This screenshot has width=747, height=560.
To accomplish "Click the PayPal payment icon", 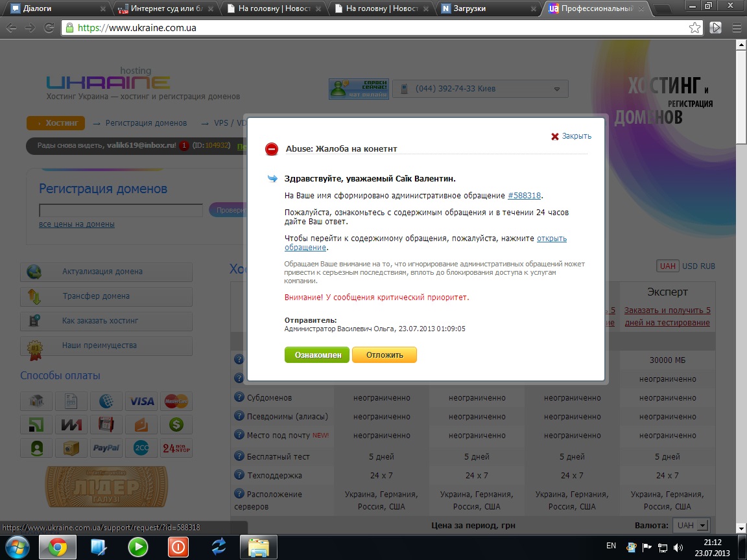I will [x=106, y=448].
